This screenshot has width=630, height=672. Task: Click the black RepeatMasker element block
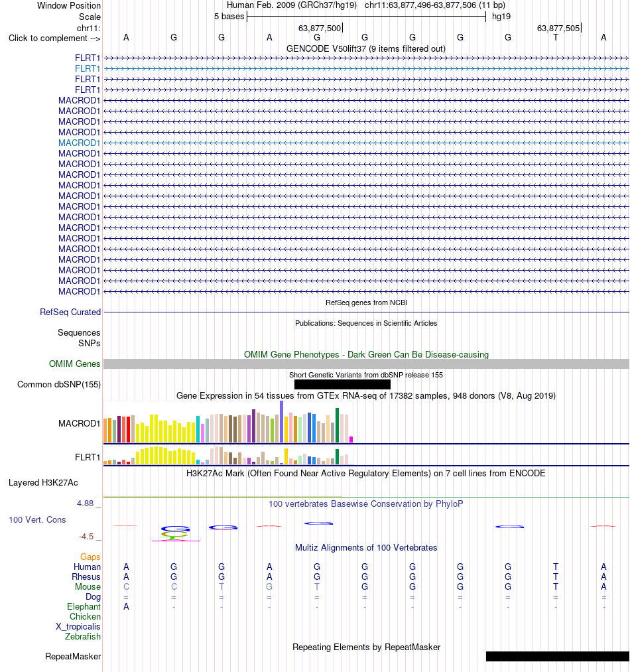(558, 656)
